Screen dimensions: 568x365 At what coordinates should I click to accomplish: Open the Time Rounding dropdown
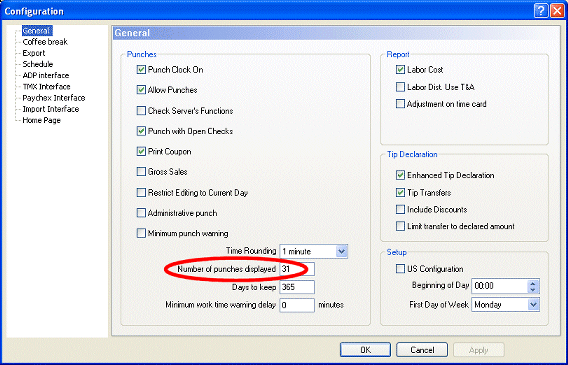click(x=342, y=251)
